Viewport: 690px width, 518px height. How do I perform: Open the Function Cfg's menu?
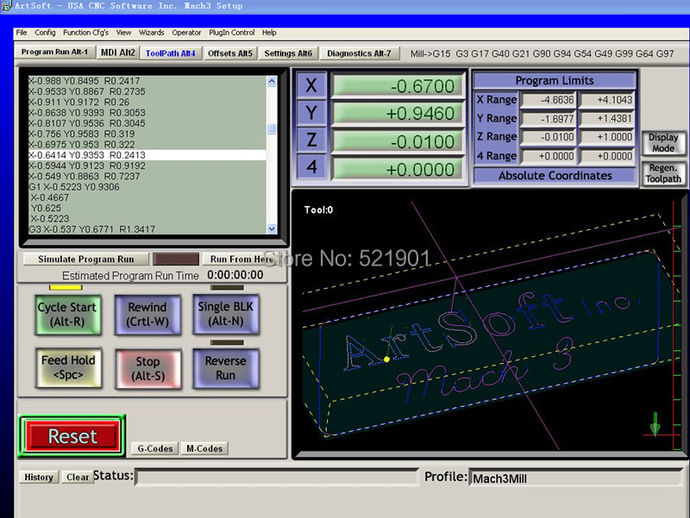point(85,33)
